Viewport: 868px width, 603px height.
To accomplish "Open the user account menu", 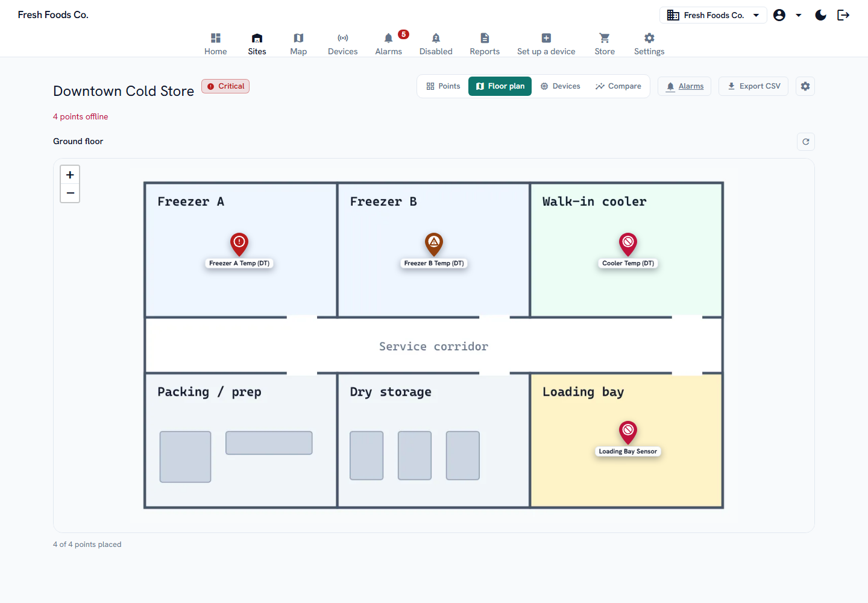I will coord(787,15).
